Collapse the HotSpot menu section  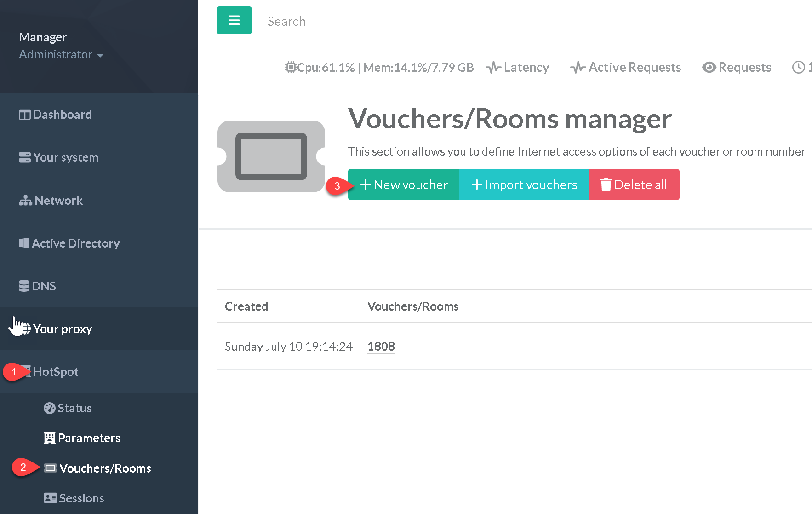click(56, 372)
